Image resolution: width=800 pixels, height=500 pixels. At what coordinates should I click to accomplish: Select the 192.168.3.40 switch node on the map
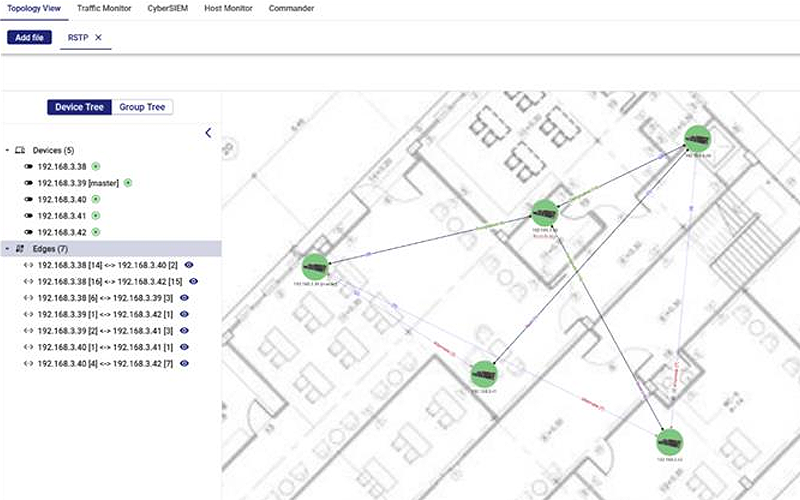(x=697, y=139)
